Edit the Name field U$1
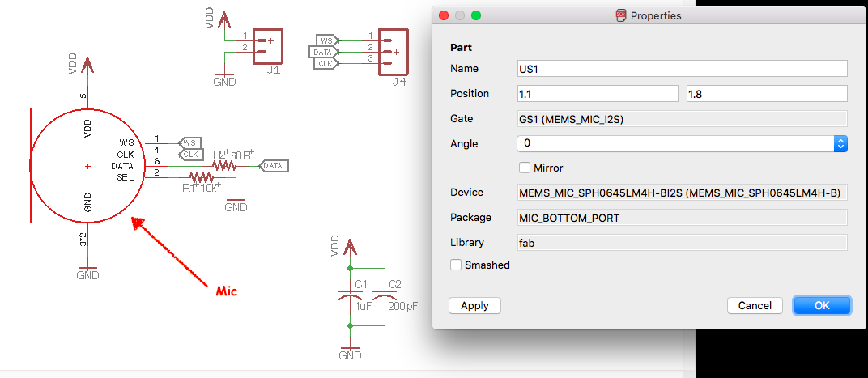 [x=682, y=69]
